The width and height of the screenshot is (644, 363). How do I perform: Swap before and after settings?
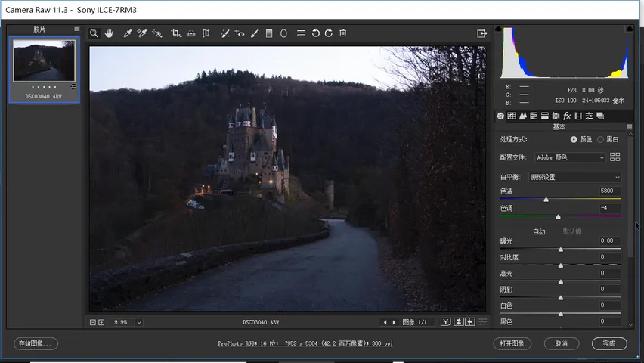[458, 322]
